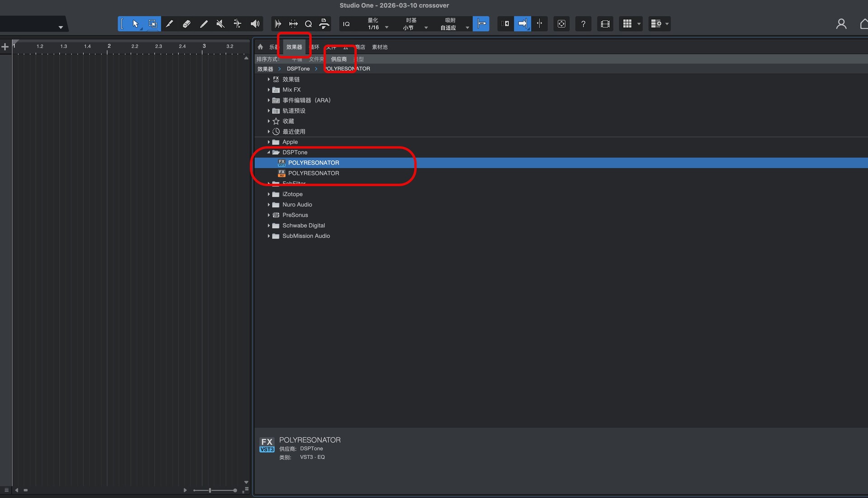This screenshot has height=498, width=868.
Task: Toggle the video player filmstrip button
Action: [605, 24]
